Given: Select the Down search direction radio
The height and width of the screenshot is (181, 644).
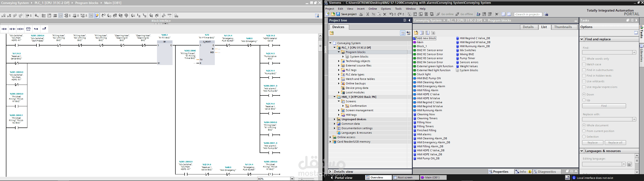Looking at the screenshot, I should coord(584,94).
